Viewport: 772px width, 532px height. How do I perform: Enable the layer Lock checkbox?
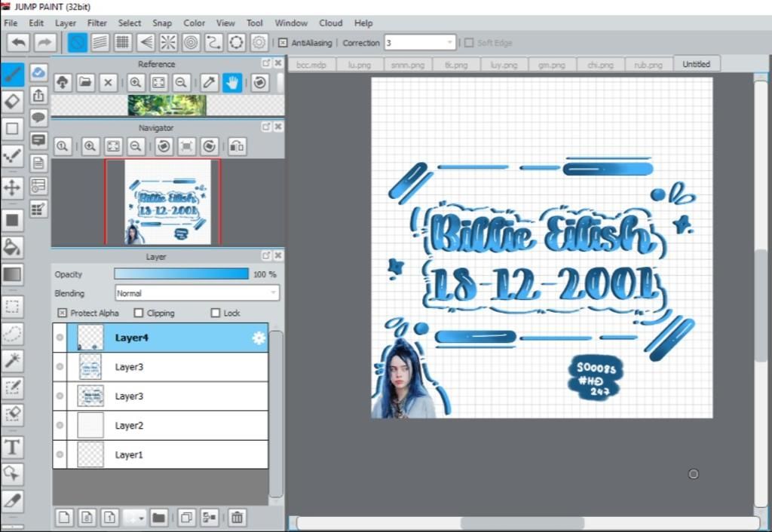[215, 313]
